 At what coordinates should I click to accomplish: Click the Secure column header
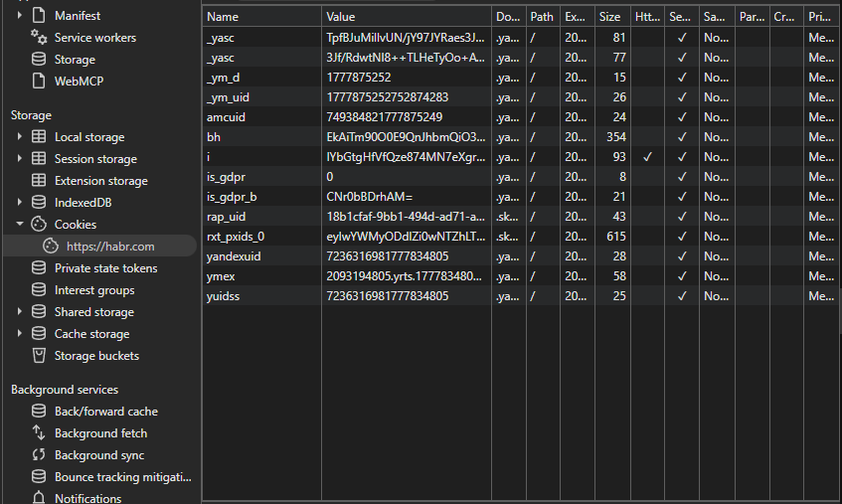682,17
